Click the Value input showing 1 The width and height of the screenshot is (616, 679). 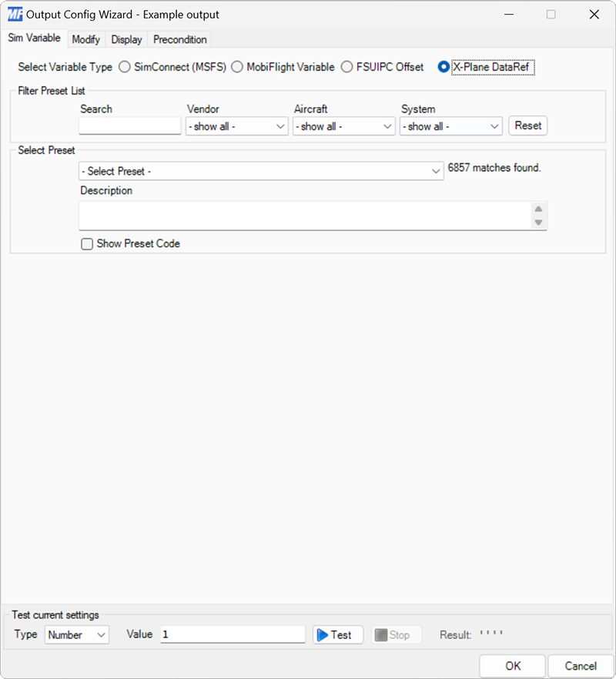[231, 634]
